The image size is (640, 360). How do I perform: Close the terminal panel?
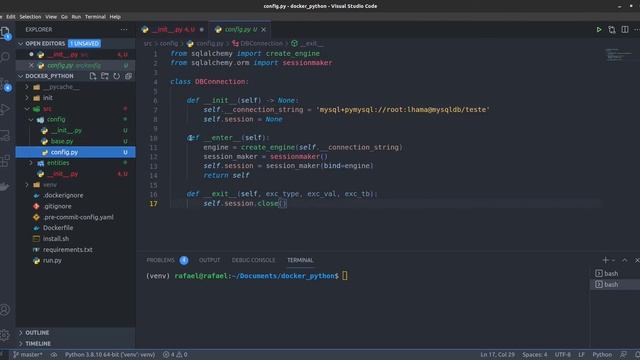coord(637,260)
